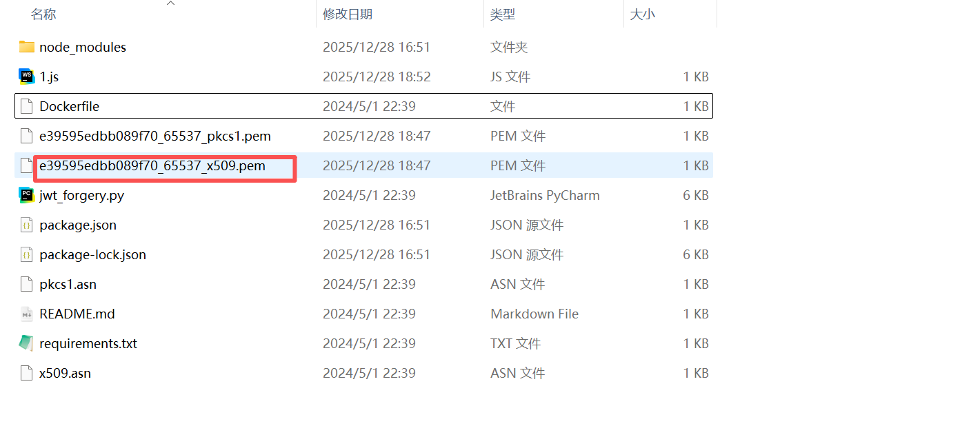
Task: Click the TXT 文件 type cell
Action: point(515,344)
